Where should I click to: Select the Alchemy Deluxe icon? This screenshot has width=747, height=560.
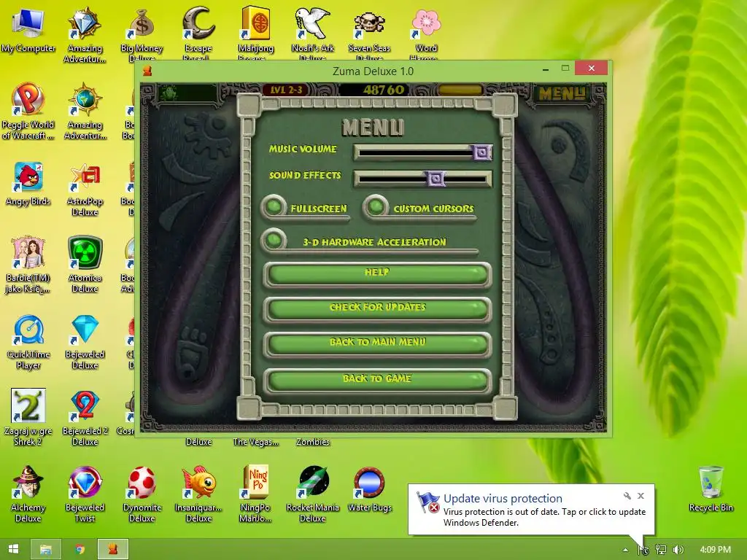point(28,494)
